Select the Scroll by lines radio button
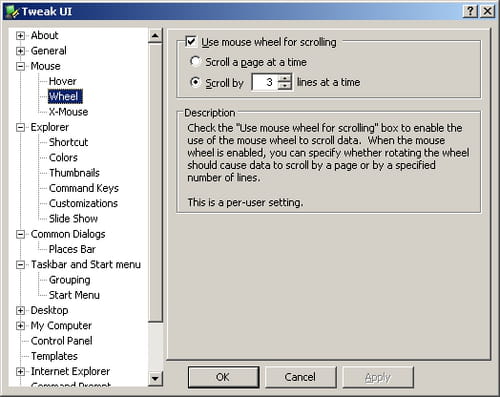Viewport: 500px width, 397px height. [x=195, y=82]
